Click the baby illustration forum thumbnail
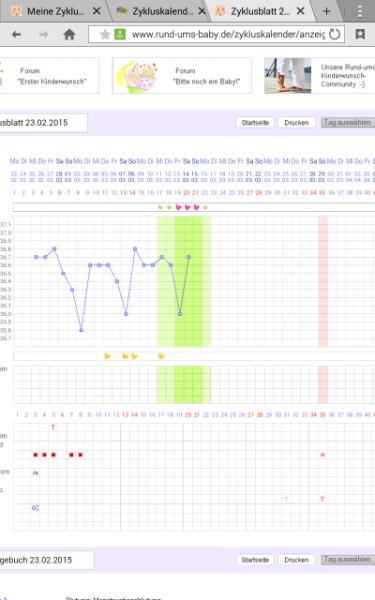This screenshot has width=375, height=600. point(137,77)
